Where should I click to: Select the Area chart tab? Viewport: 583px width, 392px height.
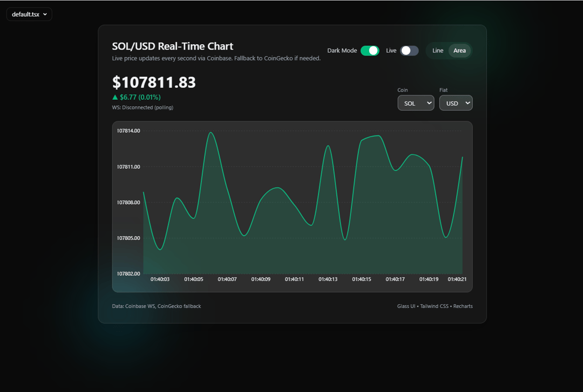click(x=459, y=51)
